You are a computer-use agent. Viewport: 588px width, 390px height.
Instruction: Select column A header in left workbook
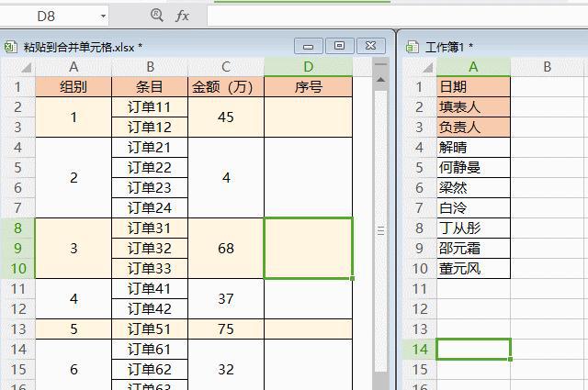[73, 67]
